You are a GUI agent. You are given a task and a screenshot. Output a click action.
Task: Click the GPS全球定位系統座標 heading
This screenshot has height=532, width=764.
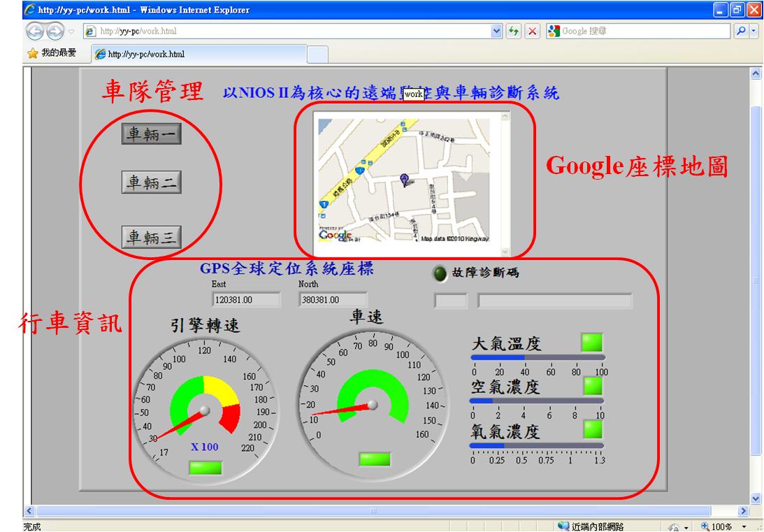287,268
